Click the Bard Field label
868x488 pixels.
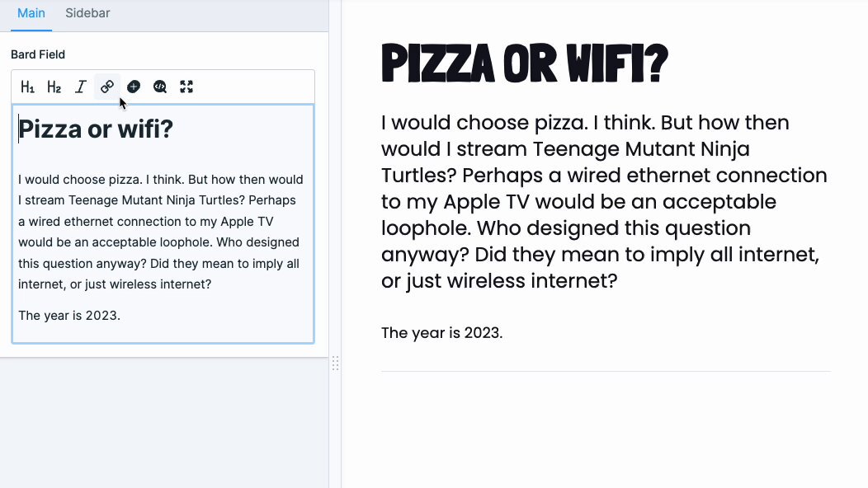click(38, 54)
